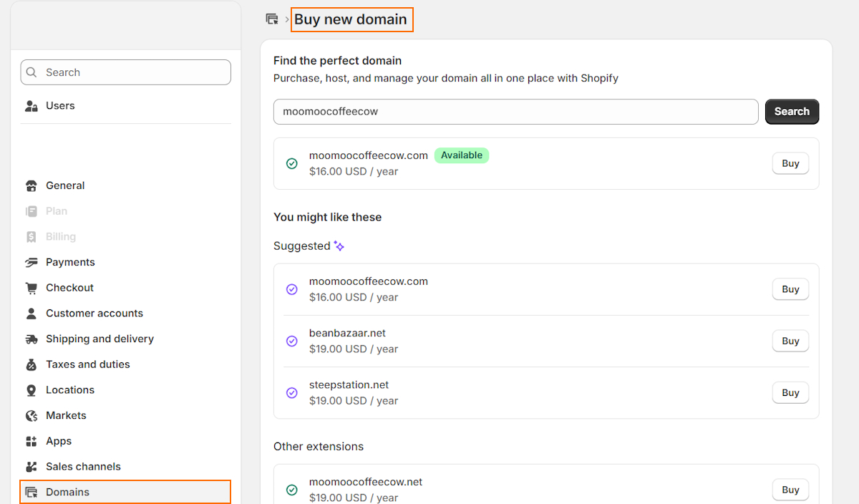The height and width of the screenshot is (504, 859).
Task: Click the Taxes and duties icon
Action: coord(31,364)
